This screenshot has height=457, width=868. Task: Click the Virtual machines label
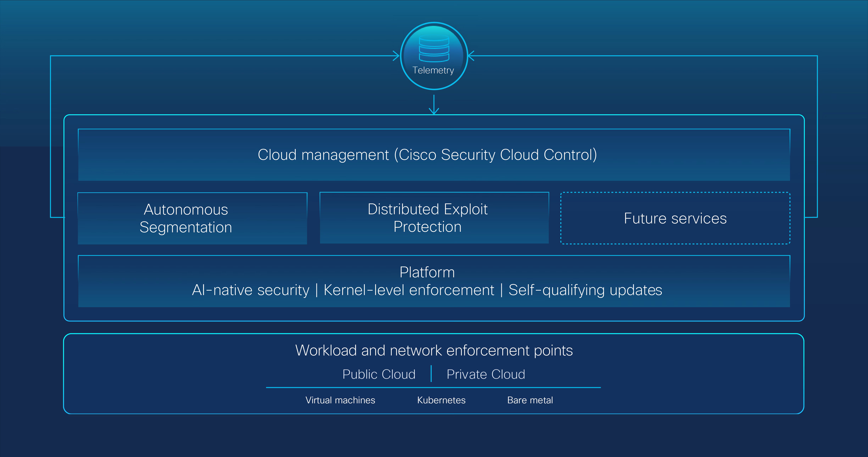[x=340, y=400]
